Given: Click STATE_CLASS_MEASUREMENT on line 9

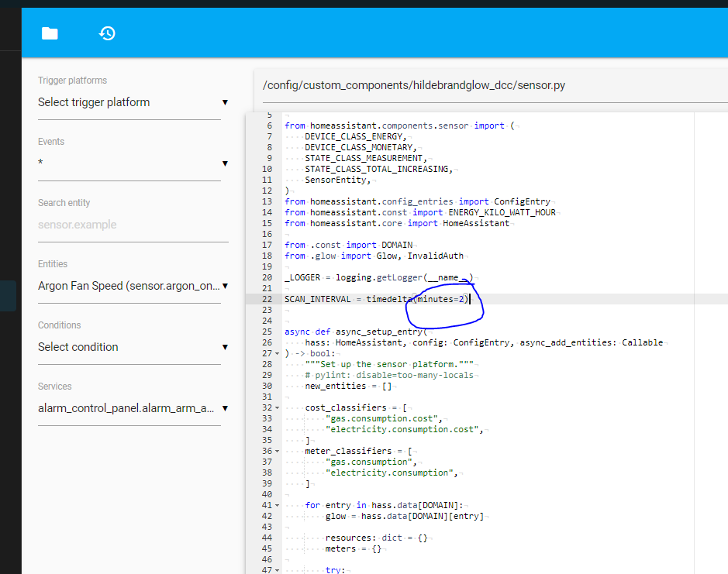Looking at the screenshot, I should click(364, 158).
